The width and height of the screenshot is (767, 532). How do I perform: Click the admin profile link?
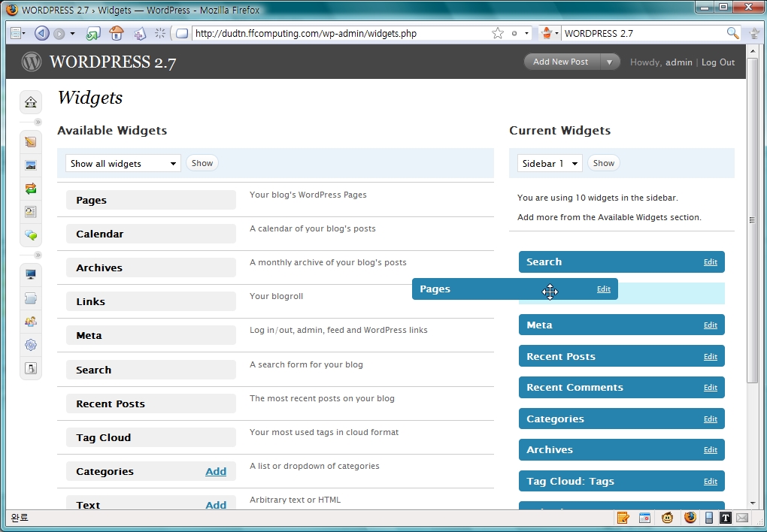(679, 62)
